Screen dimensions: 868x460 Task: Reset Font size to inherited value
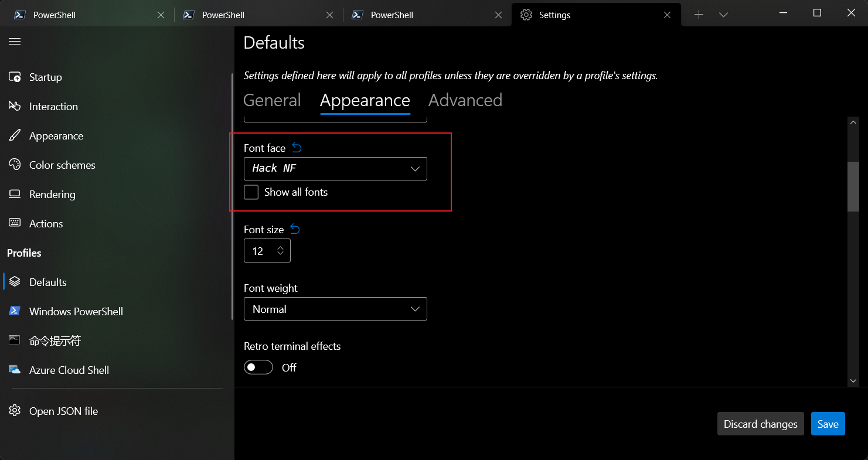(x=295, y=229)
